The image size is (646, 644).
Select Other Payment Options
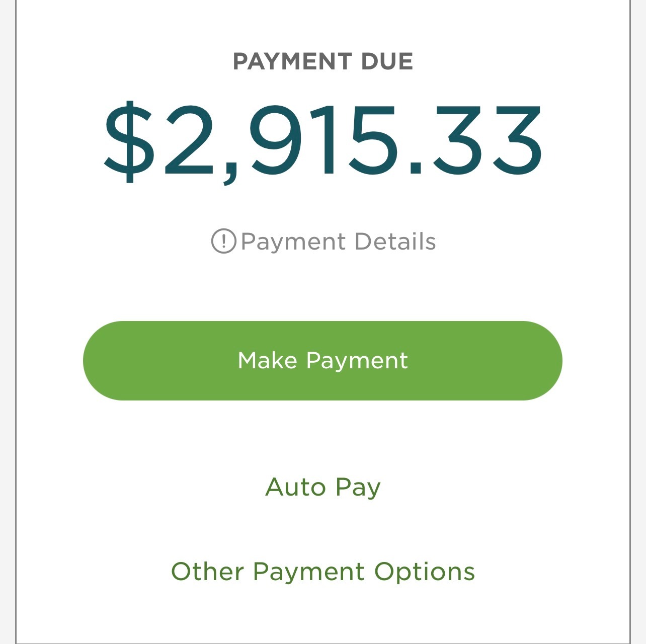(x=323, y=572)
